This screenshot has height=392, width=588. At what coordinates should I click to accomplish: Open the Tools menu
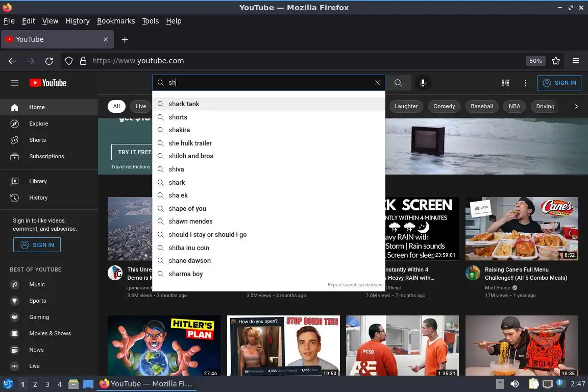[x=151, y=21]
